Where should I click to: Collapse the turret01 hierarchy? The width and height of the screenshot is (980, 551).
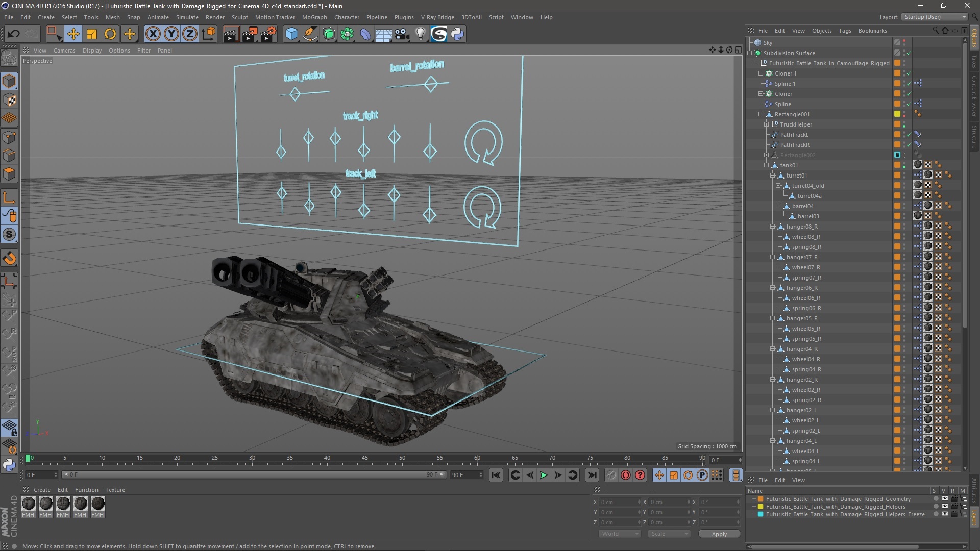(x=773, y=176)
